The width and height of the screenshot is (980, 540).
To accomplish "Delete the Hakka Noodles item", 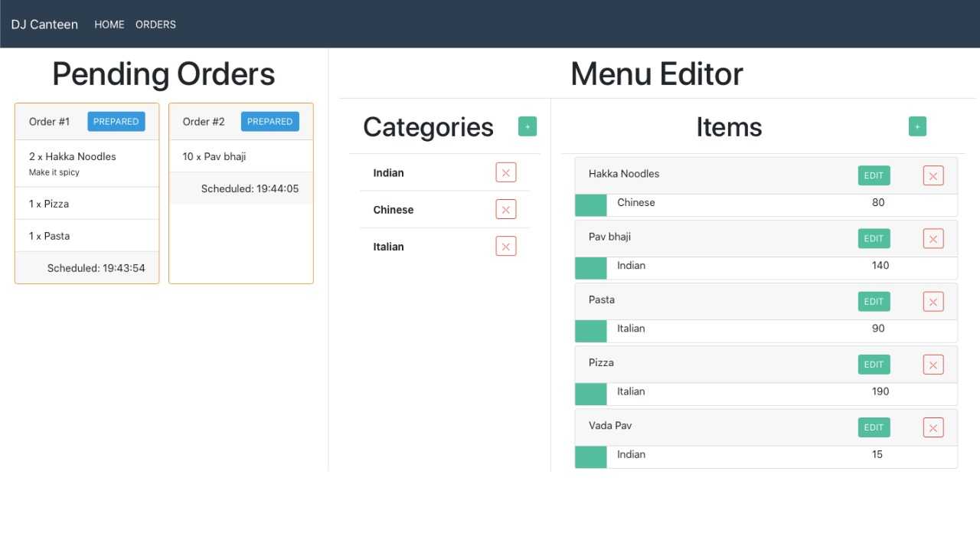I will (x=933, y=175).
